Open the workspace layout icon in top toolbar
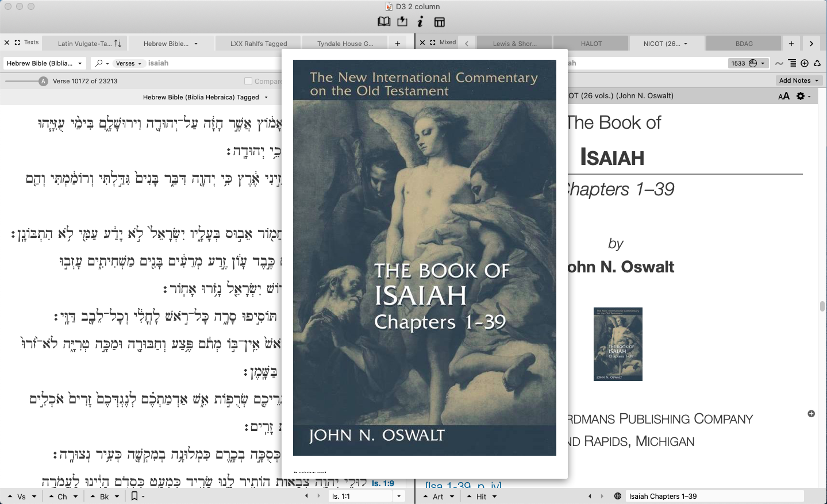 click(439, 22)
